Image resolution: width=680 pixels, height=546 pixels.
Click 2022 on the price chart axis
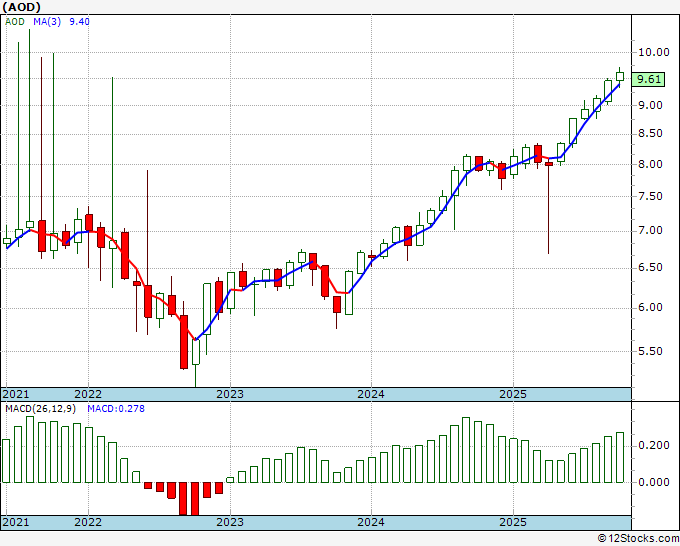tap(88, 394)
